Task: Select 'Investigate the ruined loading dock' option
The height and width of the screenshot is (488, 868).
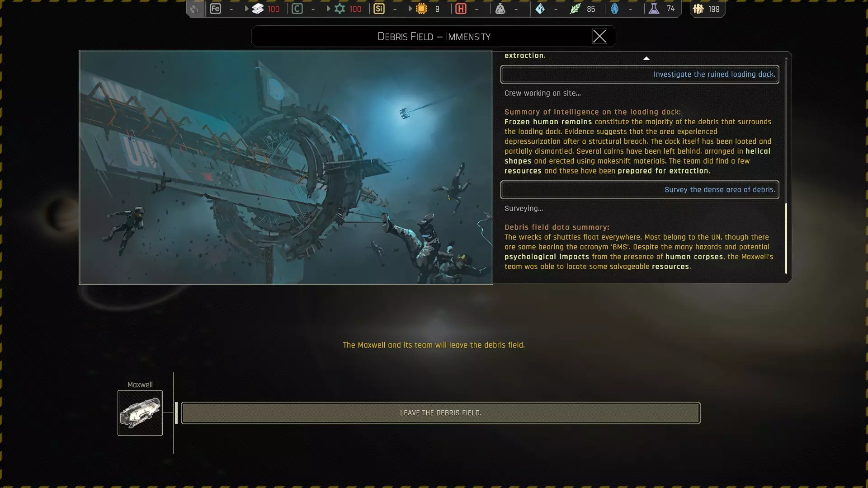Action: pyautogui.click(x=639, y=75)
